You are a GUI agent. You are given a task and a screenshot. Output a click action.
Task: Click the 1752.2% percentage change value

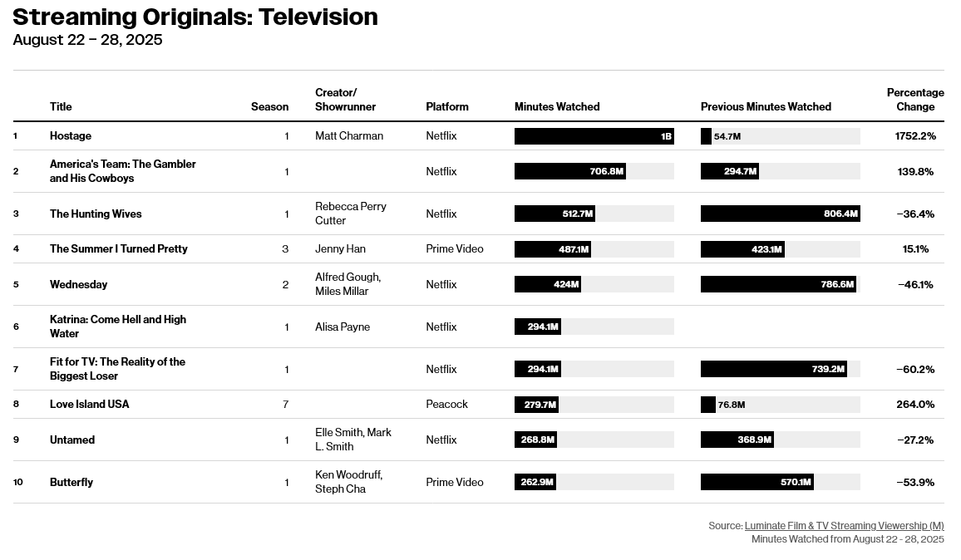click(915, 136)
